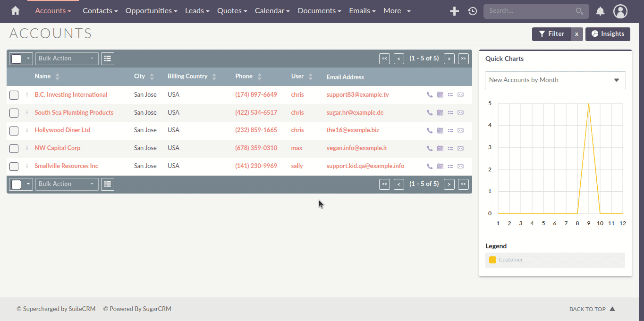Open the column chooser list icon near Bulk Action
Image resolution: width=644 pixels, height=321 pixels.
pos(108,58)
